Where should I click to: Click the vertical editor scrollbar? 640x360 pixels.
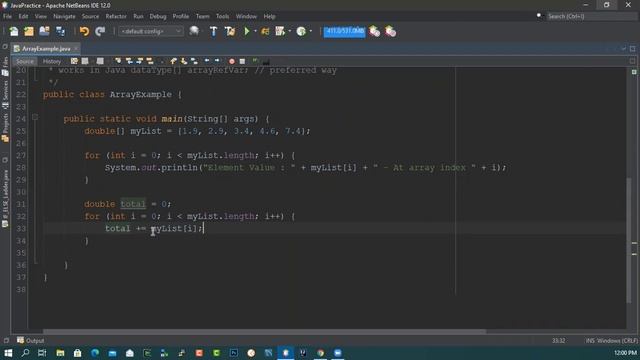[629, 240]
